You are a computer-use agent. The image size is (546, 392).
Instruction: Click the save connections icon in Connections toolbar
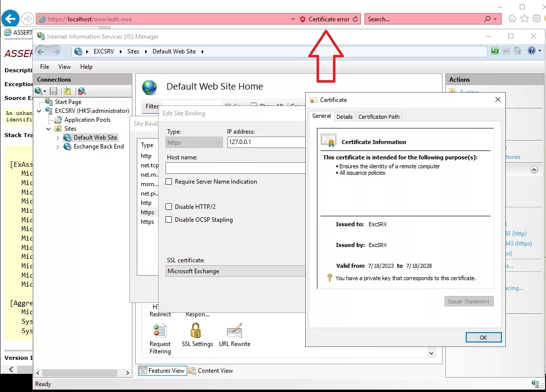tap(54, 91)
